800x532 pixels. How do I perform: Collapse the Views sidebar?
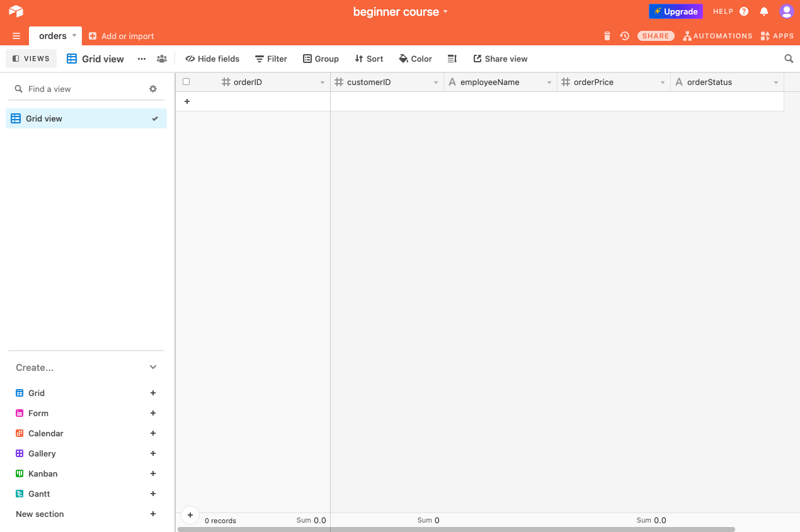click(x=31, y=58)
